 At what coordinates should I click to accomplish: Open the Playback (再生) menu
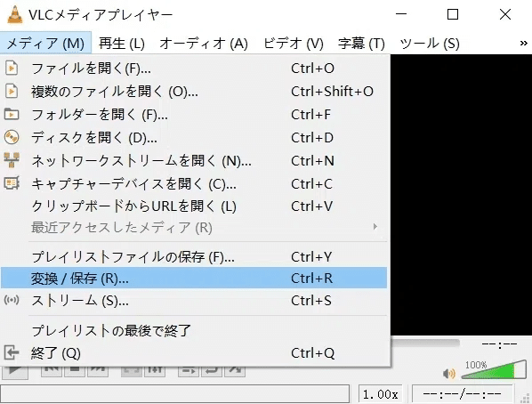122,43
